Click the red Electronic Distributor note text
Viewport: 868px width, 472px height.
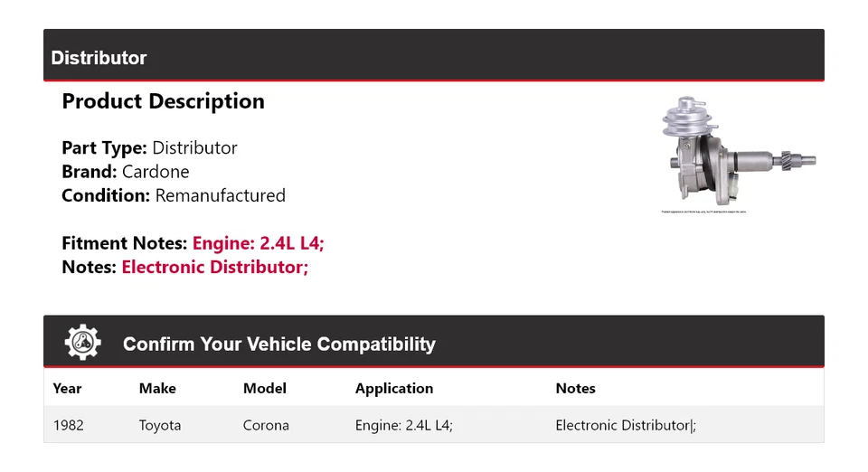[x=214, y=267]
